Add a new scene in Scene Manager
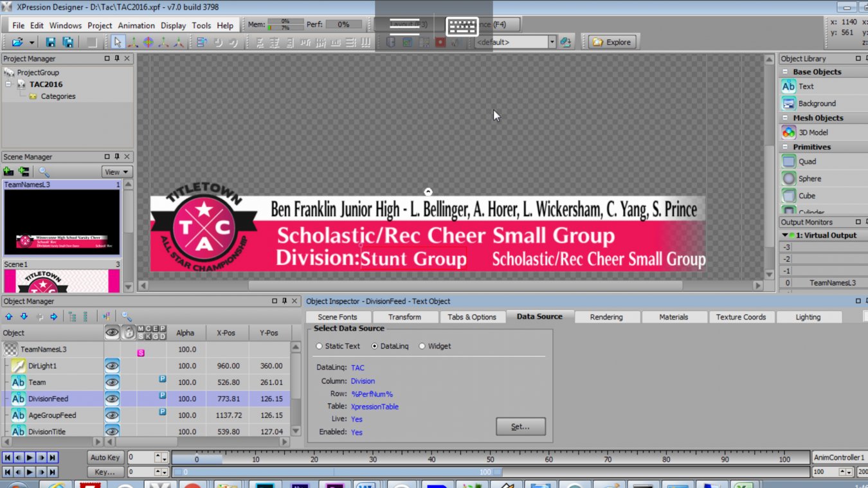Viewport: 868px width, 488px height. [x=8, y=172]
